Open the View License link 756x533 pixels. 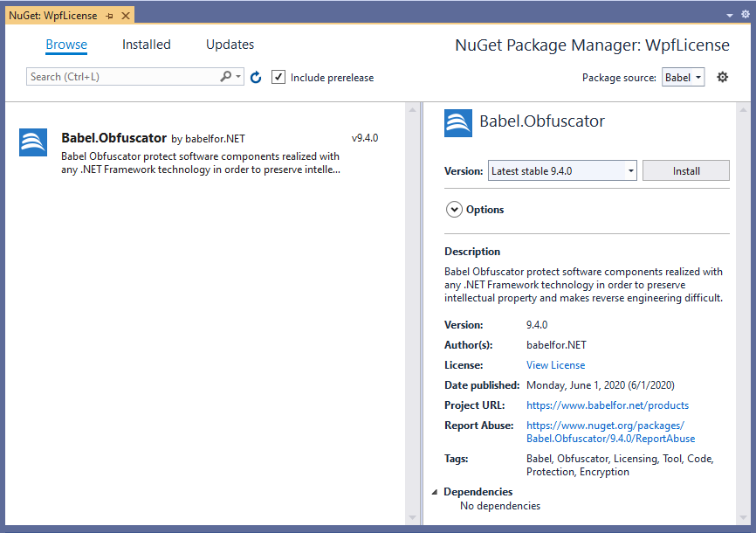[555, 365]
